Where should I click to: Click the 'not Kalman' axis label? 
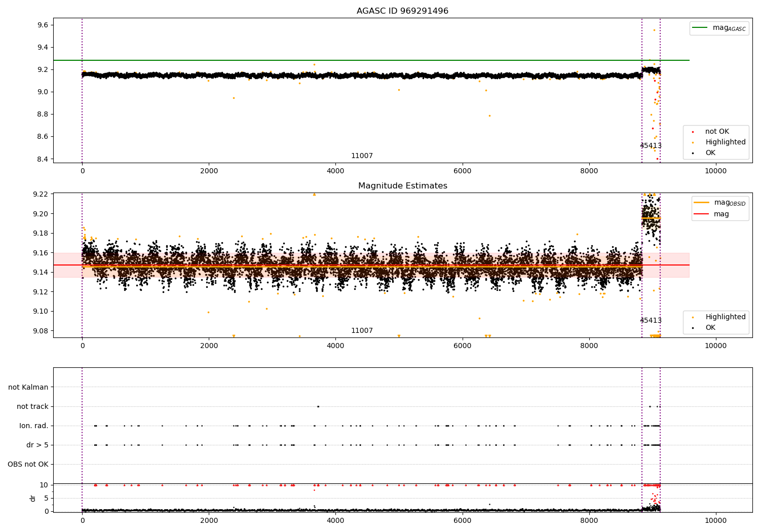[x=28, y=388]
